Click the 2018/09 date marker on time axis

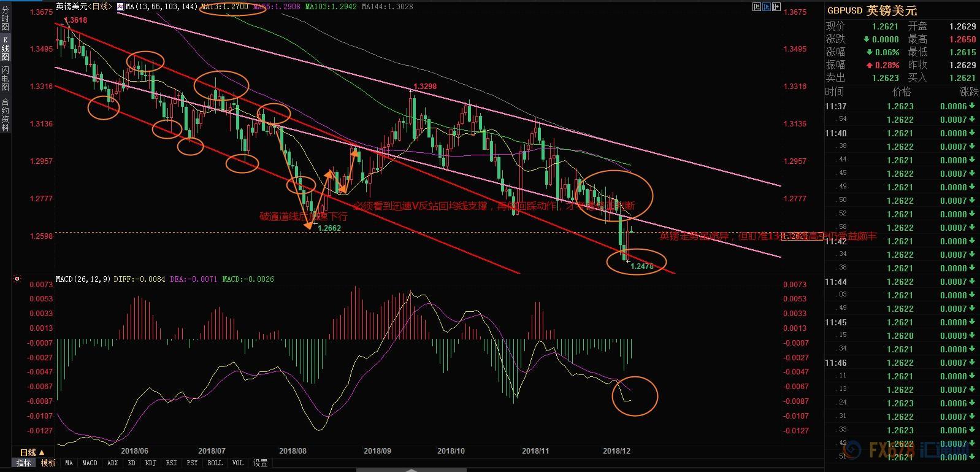[377, 451]
